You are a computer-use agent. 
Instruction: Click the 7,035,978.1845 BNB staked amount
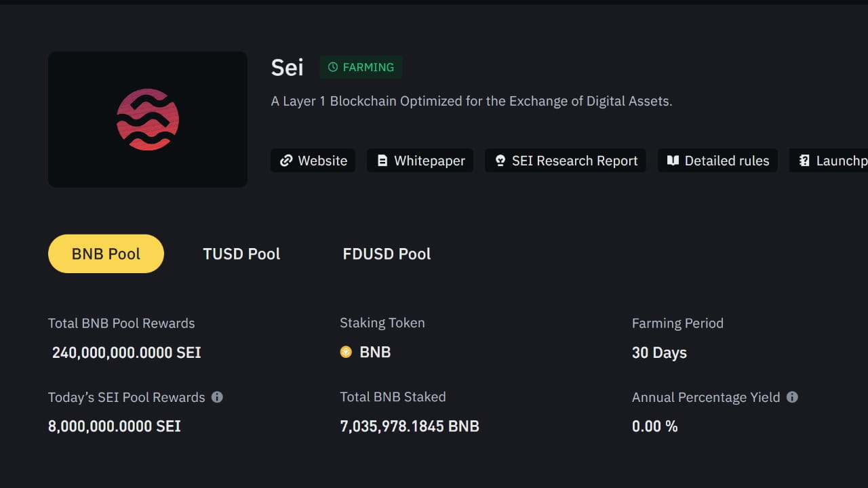pos(410,426)
